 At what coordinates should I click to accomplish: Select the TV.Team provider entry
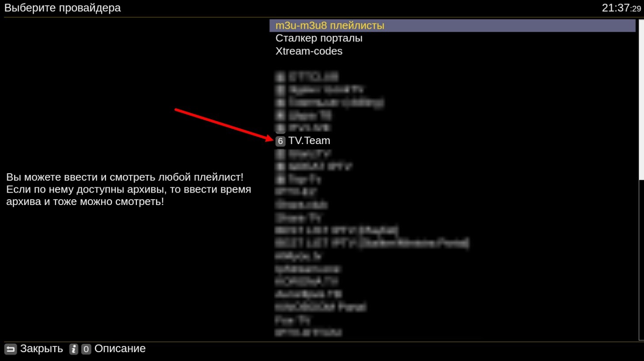(309, 141)
